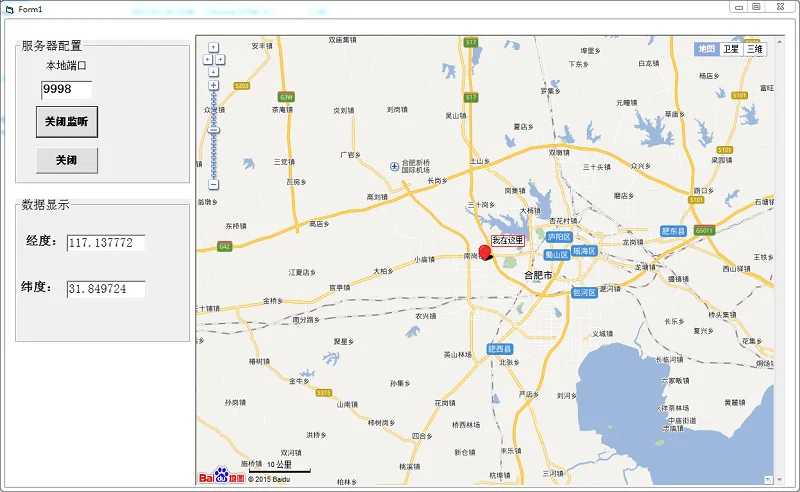This screenshot has height=492, width=800.
Task: Click the 庐阳区 district label
Action: pyautogui.click(x=559, y=237)
